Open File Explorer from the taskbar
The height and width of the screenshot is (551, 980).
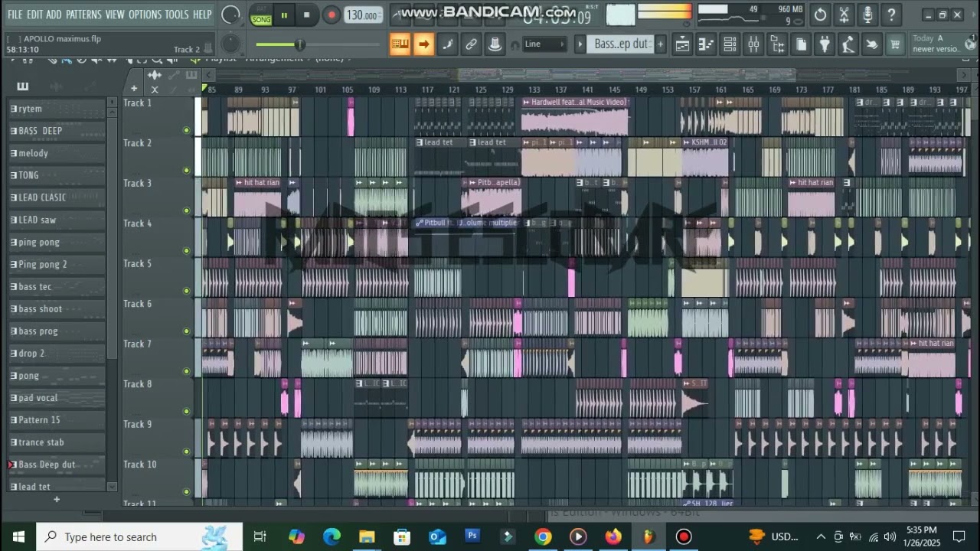click(367, 536)
